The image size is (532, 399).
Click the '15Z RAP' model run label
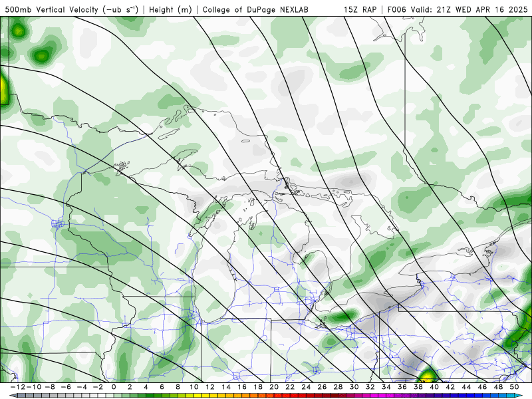(x=360, y=9)
